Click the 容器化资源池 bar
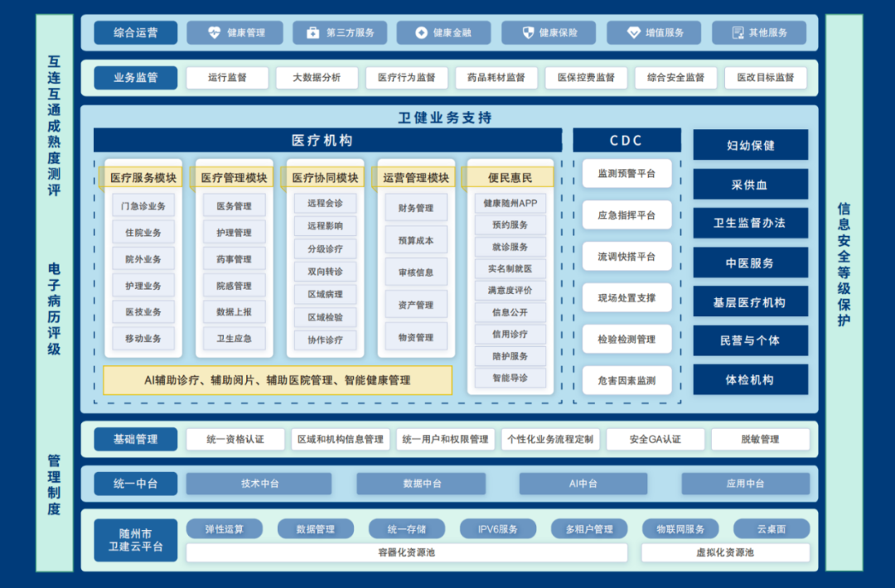Viewport: 895px width, 588px height. pos(407,552)
